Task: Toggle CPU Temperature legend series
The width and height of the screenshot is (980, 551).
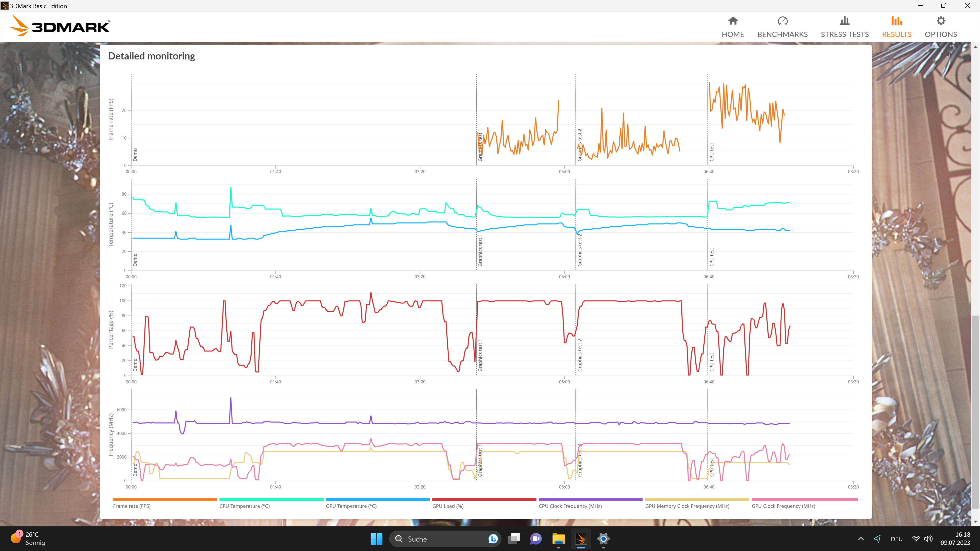Action: click(244, 506)
